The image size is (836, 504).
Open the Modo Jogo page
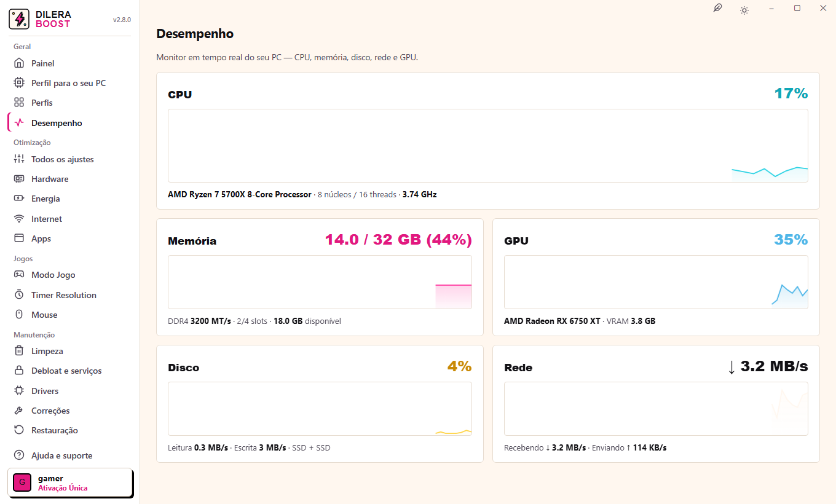70,275
